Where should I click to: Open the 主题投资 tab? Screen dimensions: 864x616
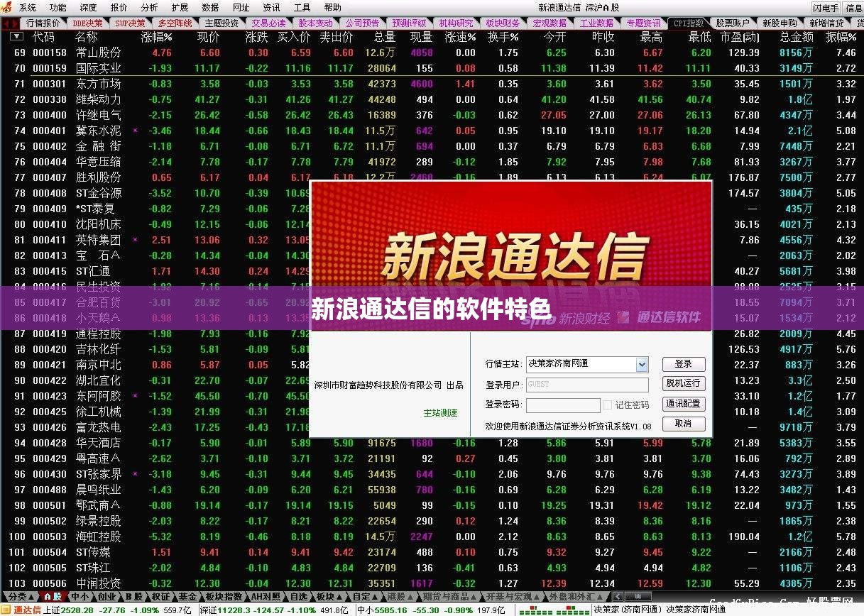pos(221,23)
